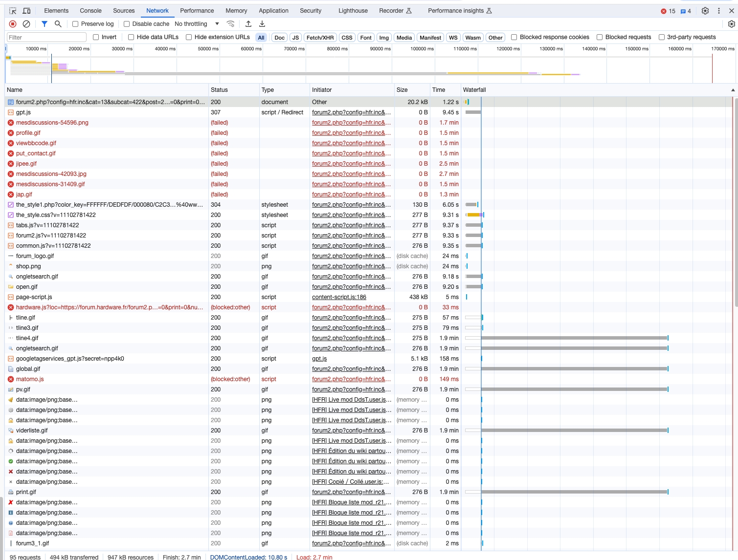Click in the Filter text field
Screen dimensions: 738x560
pos(46,38)
